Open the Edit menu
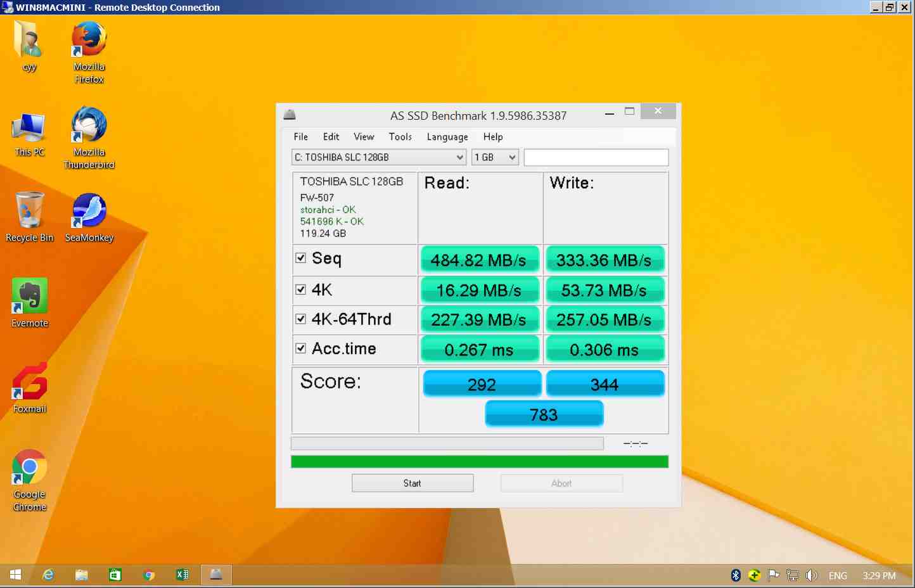The width and height of the screenshot is (915, 588). 331,137
